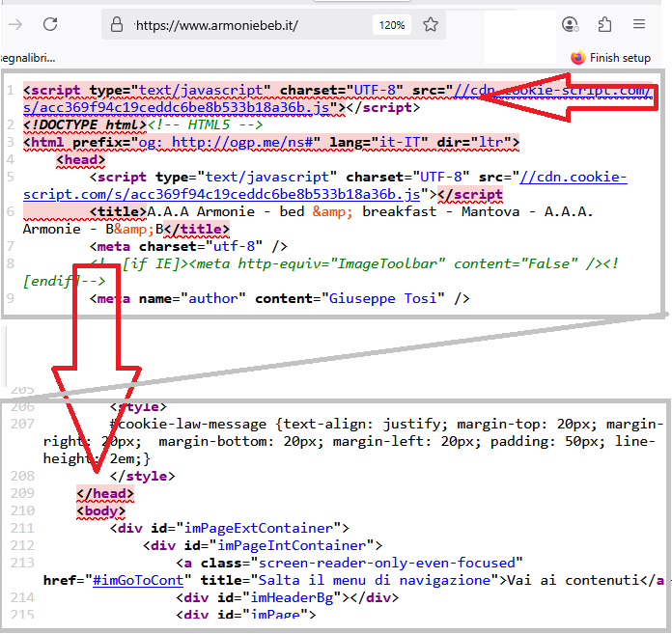The image size is (672, 634).
Task: Follow the #imGoToCont href link
Action: 138,581
